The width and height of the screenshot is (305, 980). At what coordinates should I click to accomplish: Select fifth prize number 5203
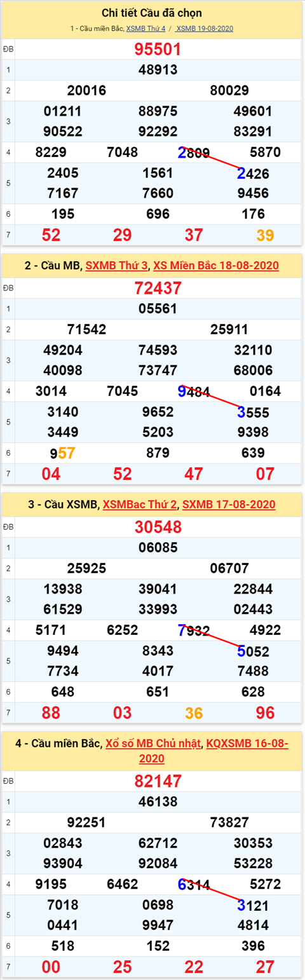158,432
